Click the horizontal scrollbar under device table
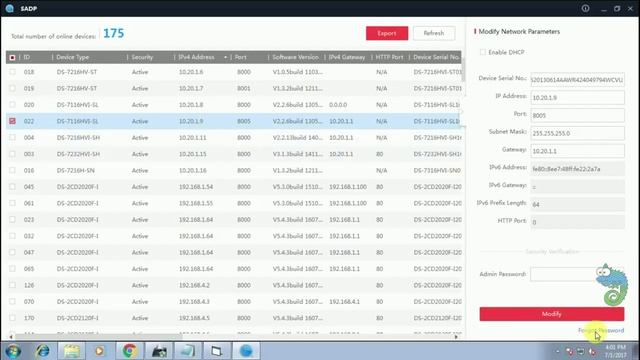The height and width of the screenshot is (360, 640). click(98, 337)
